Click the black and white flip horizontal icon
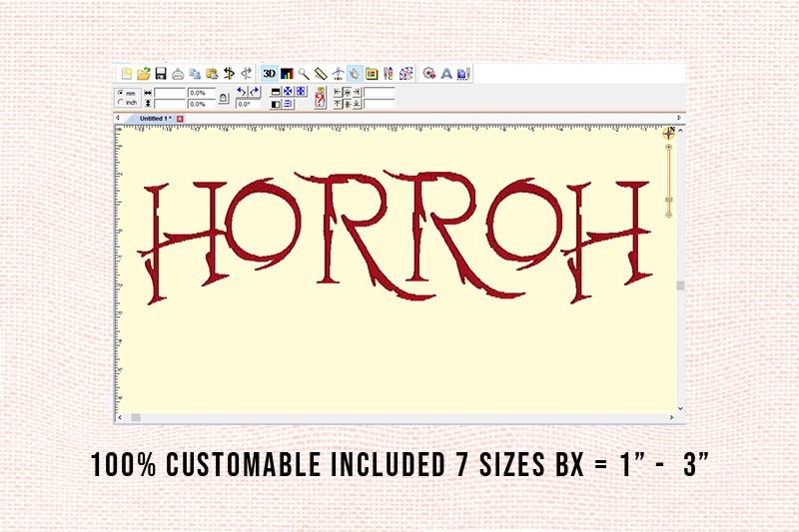This screenshot has height=532, width=799. pos(276,105)
